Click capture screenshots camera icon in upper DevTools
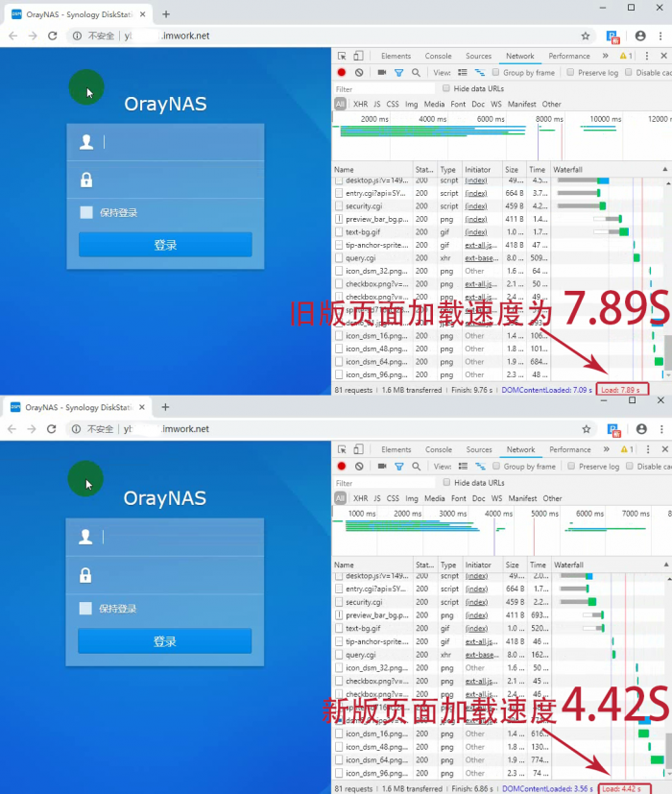The width and height of the screenshot is (672, 794). [382, 72]
